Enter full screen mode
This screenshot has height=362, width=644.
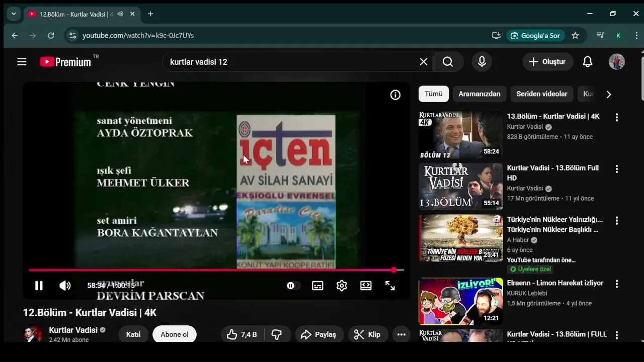click(x=390, y=286)
